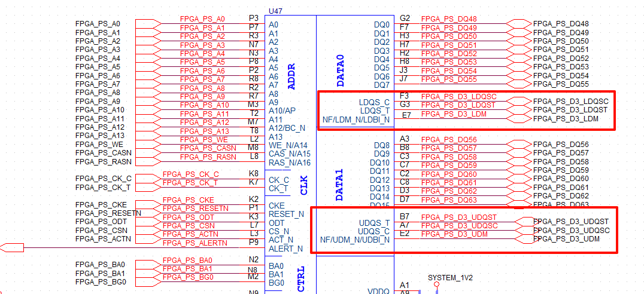Click the red FPGA_PS_DQ63 net label
Viewport: 644px width, 294px height.
click(449, 200)
